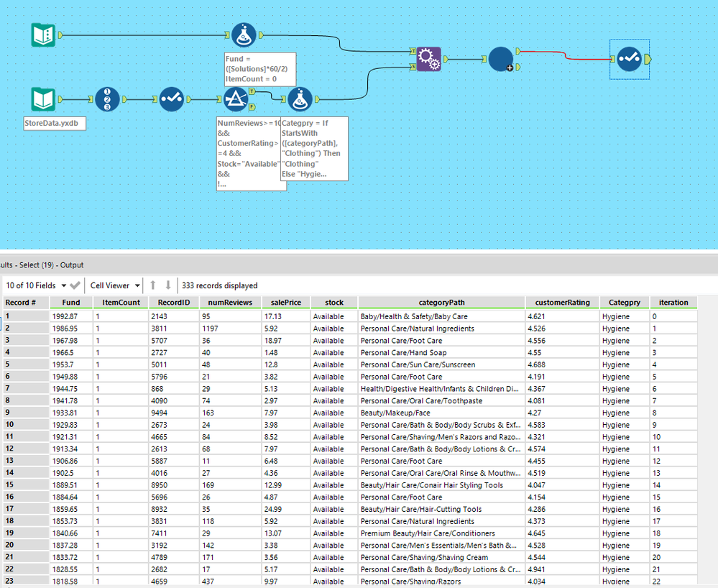Click the purple gear Append Fields tool

tap(428, 59)
